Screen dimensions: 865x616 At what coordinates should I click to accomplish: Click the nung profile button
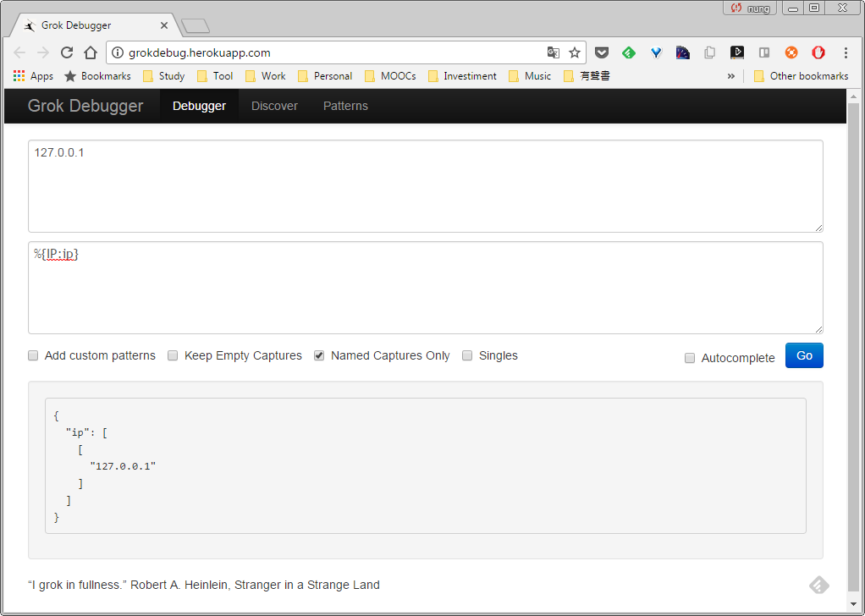[x=750, y=8]
